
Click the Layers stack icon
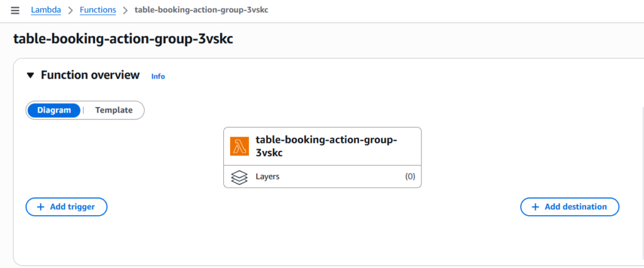coord(240,177)
